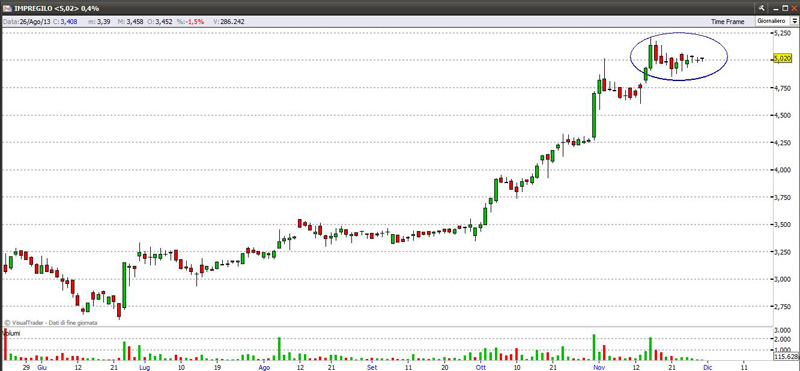Click the 'Dic' month label on time axis
Screen dimensions: 800x371
coord(708,366)
